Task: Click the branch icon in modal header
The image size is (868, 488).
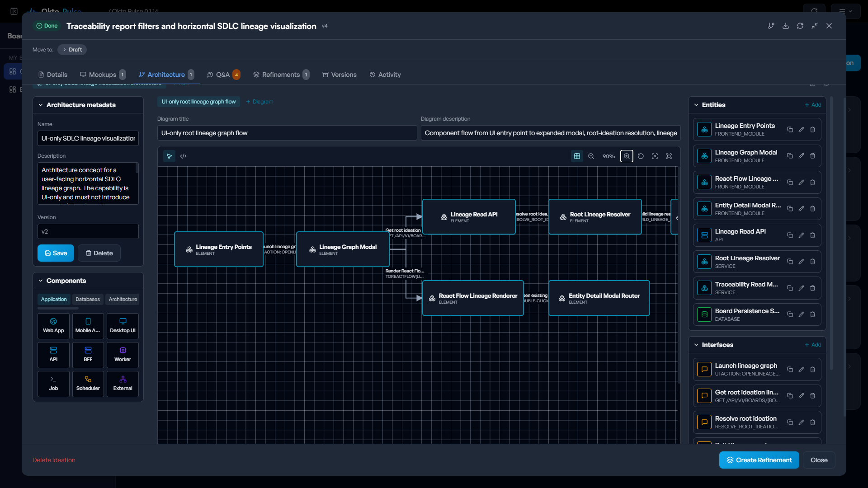Action: (771, 26)
